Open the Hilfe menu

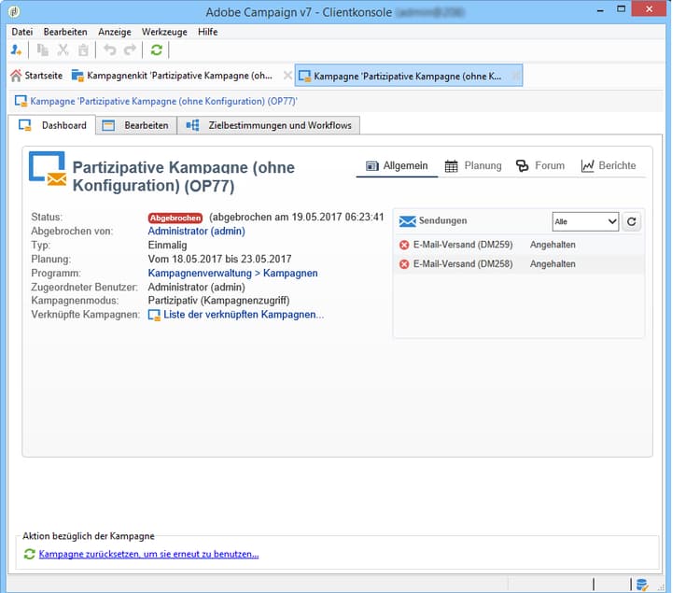point(207,32)
